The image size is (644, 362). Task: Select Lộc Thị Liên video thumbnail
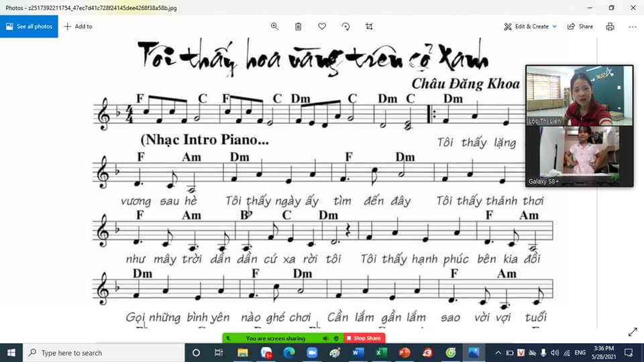[x=580, y=96]
